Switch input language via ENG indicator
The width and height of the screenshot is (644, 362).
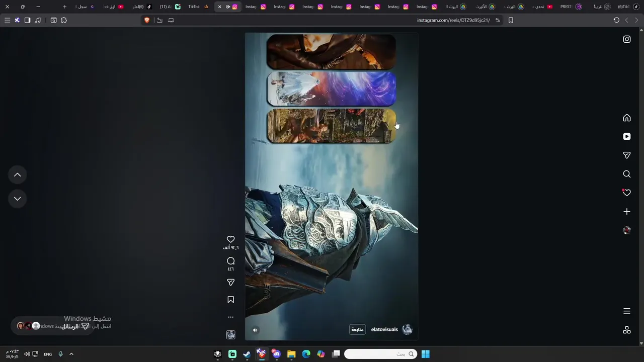click(x=48, y=354)
